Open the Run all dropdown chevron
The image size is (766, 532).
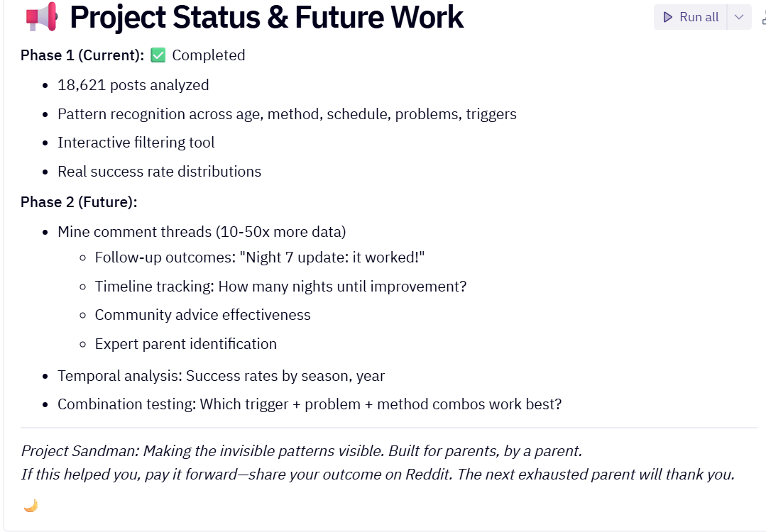[x=739, y=17]
